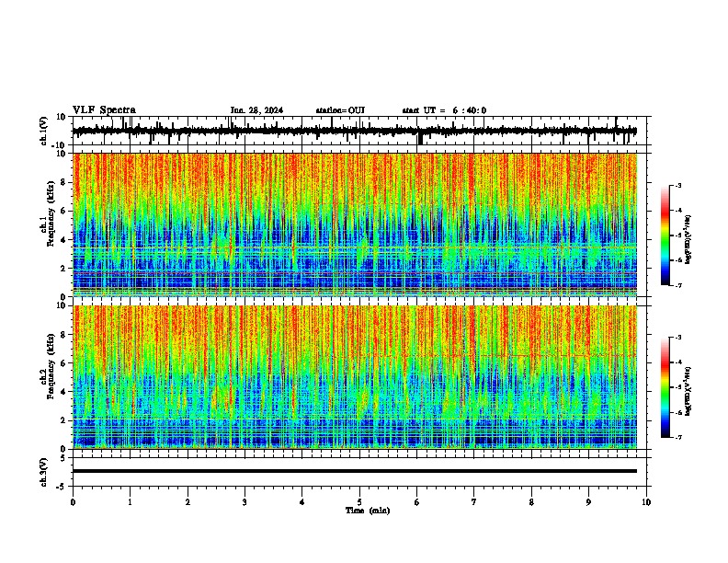The height and width of the screenshot is (563, 728).
Task: Click time-axis tick label "8"
Action: click(x=531, y=502)
